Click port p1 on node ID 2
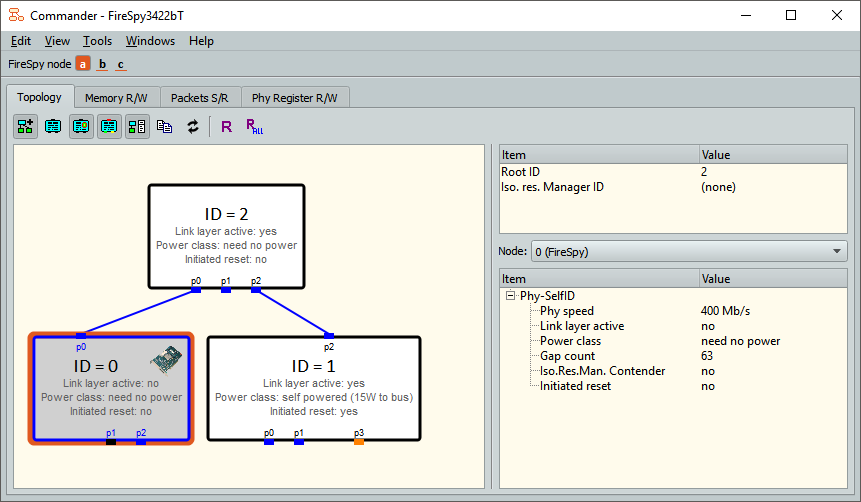861x502 pixels. 226,289
